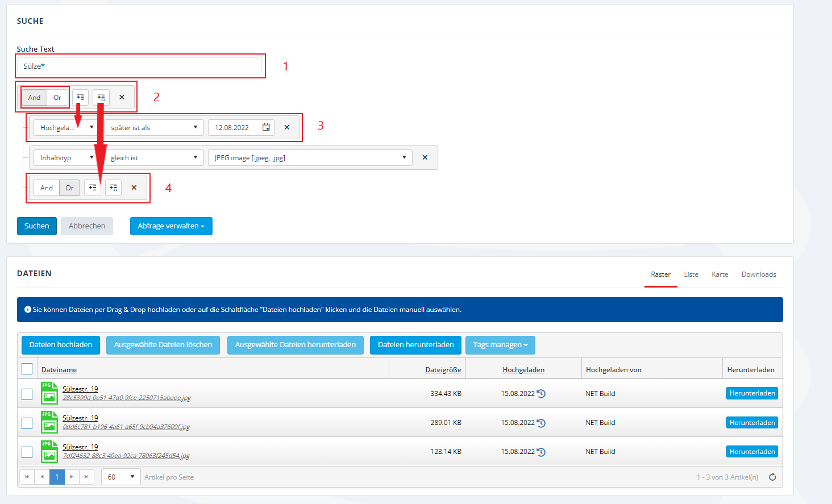Click JPG file icon of third file

tap(49, 452)
